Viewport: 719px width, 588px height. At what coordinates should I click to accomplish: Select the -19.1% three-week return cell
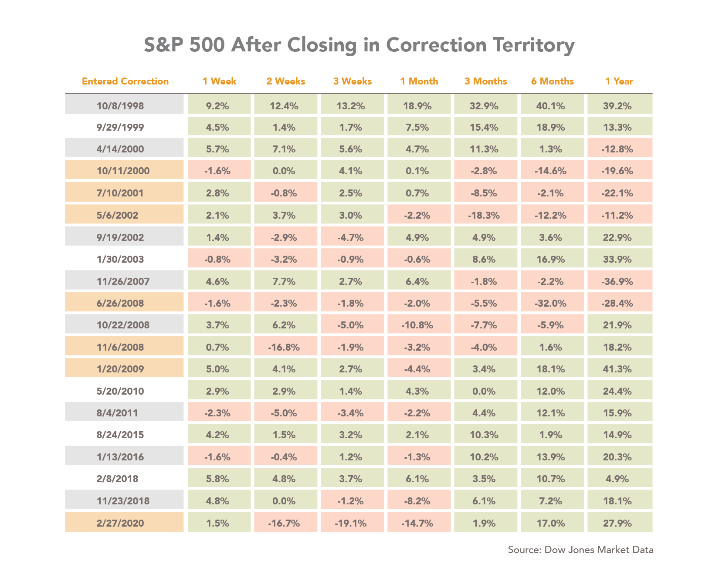(352, 523)
